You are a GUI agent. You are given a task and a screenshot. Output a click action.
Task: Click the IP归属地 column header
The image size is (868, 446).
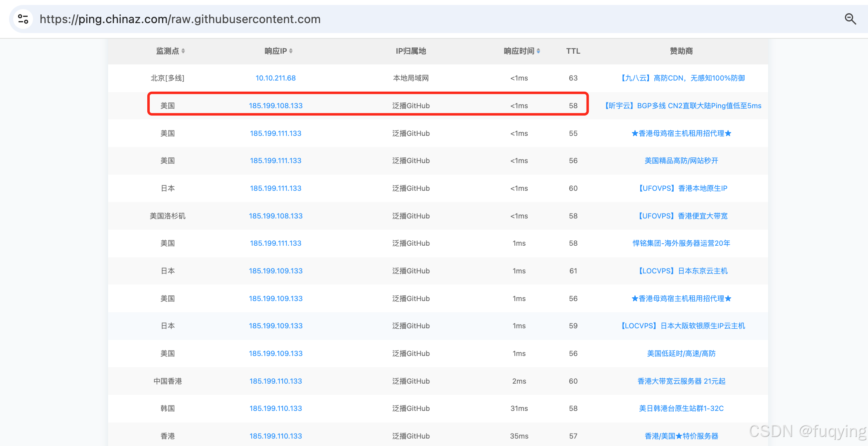pyautogui.click(x=411, y=51)
